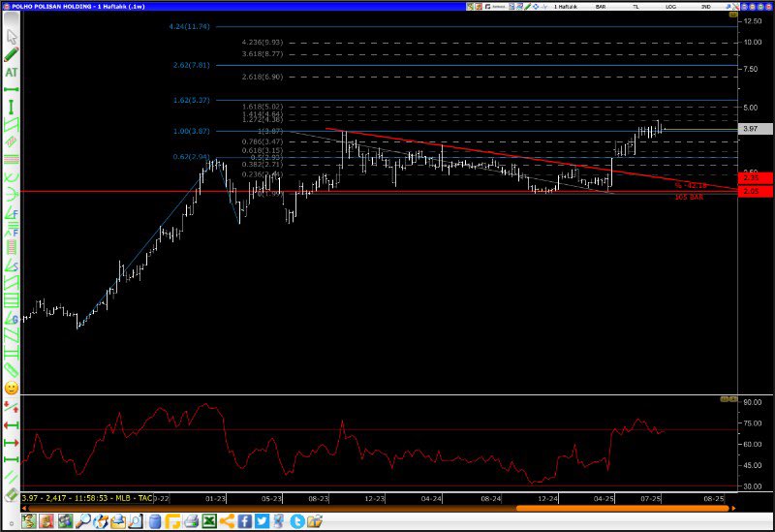The height and width of the screenshot is (532, 775).
Task: Click the eraser icon at sidebar bottom
Action: 11,494
